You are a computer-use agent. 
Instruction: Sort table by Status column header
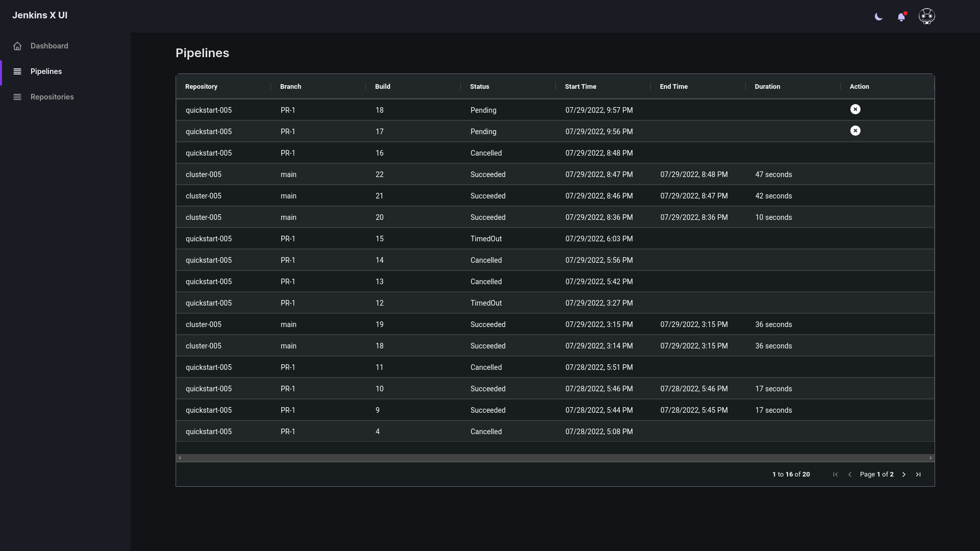click(x=479, y=87)
